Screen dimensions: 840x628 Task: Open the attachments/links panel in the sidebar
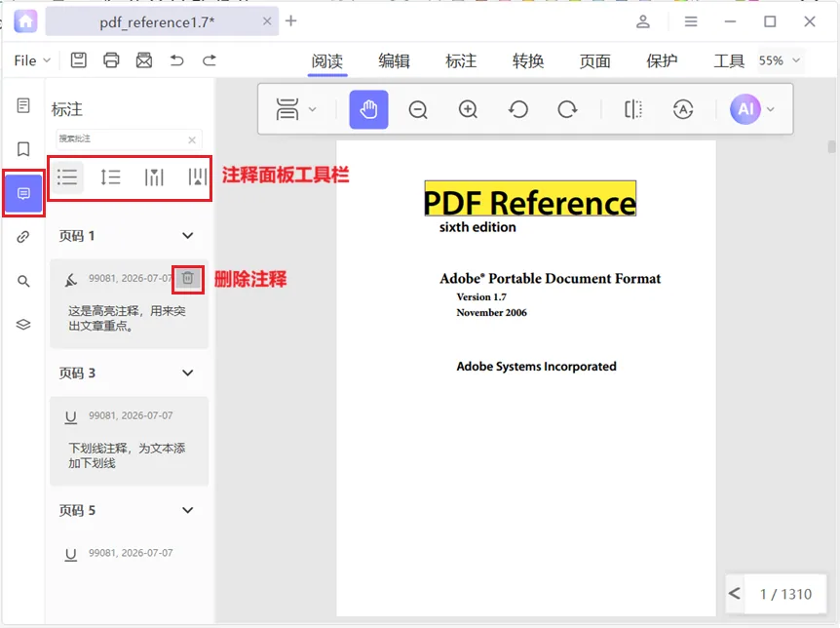tap(23, 237)
